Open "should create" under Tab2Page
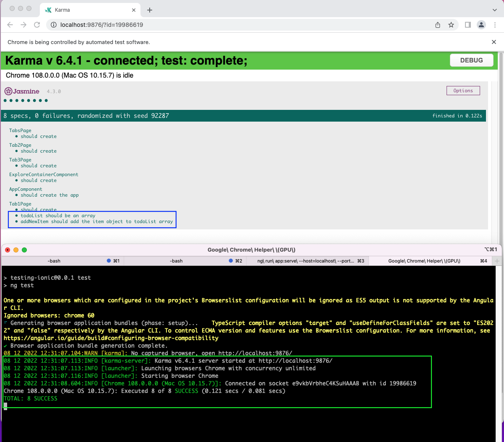The image size is (504, 442). point(39,151)
